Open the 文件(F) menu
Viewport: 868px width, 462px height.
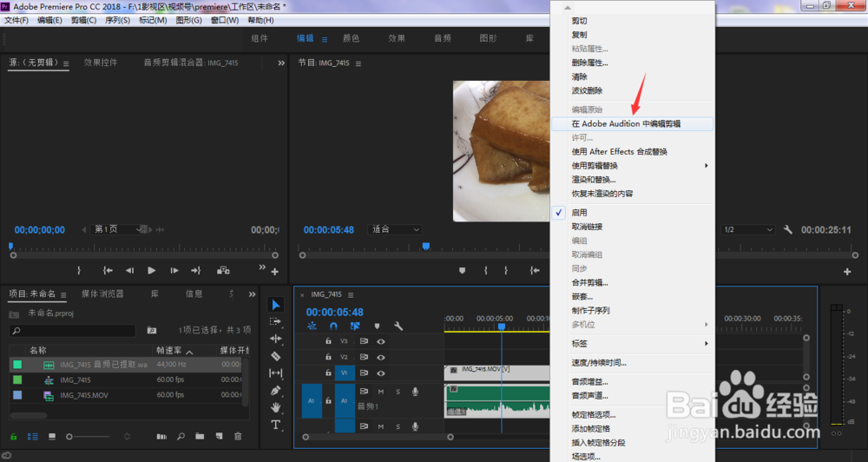click(x=16, y=20)
